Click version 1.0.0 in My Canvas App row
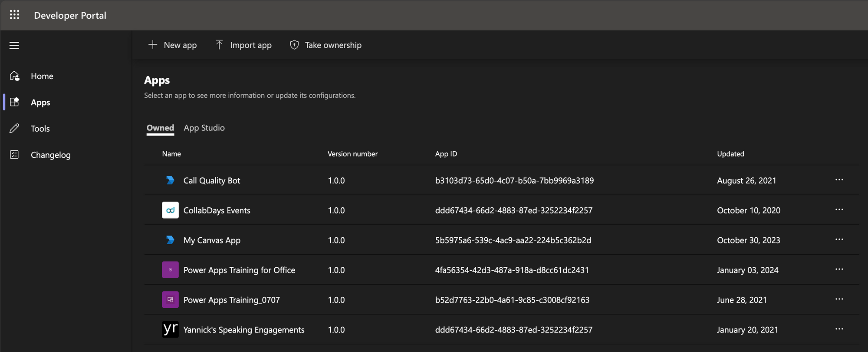This screenshot has height=352, width=868. (x=336, y=240)
